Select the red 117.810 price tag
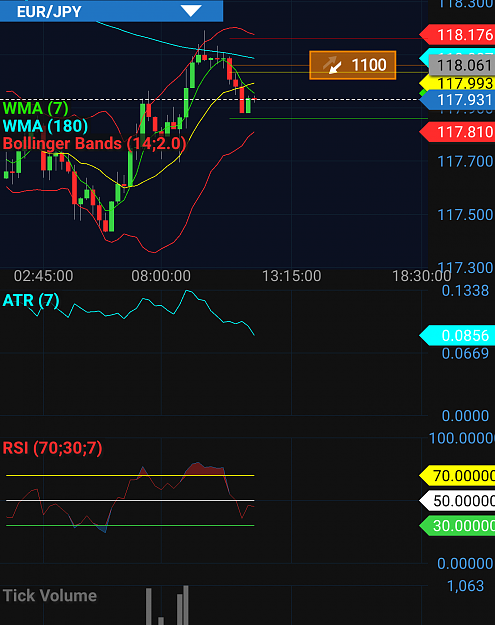Image resolution: width=495 pixels, height=625 pixels. pyautogui.click(x=458, y=132)
